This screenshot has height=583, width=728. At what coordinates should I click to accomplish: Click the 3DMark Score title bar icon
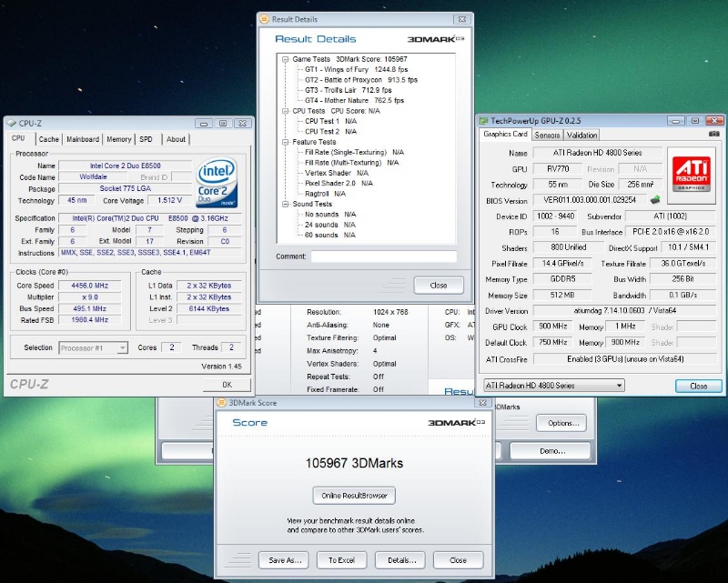[x=221, y=402]
